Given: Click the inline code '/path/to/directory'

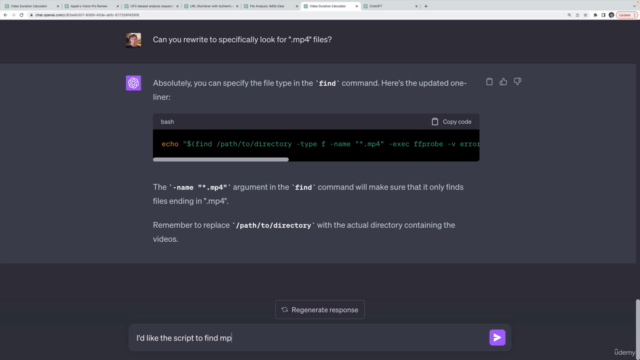Looking at the screenshot, I should point(273,225).
